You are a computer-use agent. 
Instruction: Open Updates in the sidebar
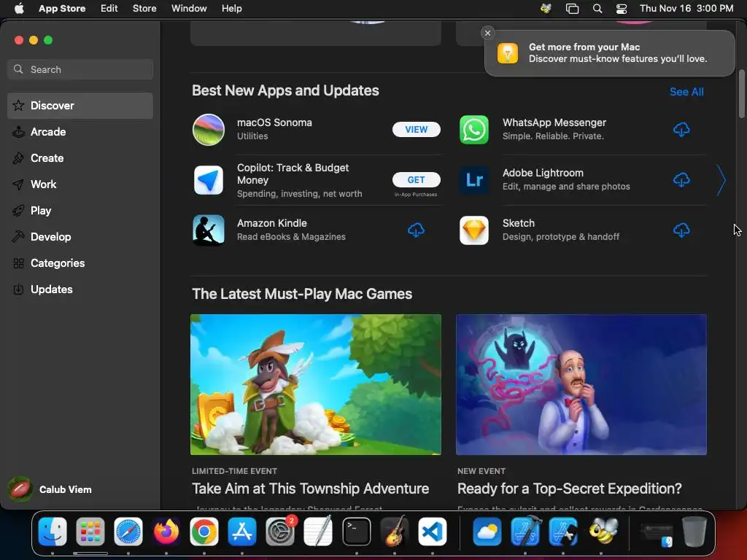pos(80,289)
